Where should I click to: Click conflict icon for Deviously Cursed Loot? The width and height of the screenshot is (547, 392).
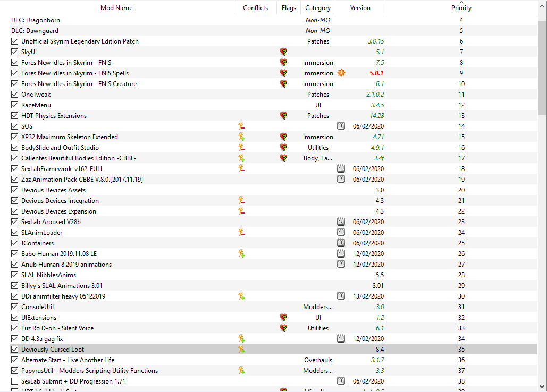[x=241, y=349]
